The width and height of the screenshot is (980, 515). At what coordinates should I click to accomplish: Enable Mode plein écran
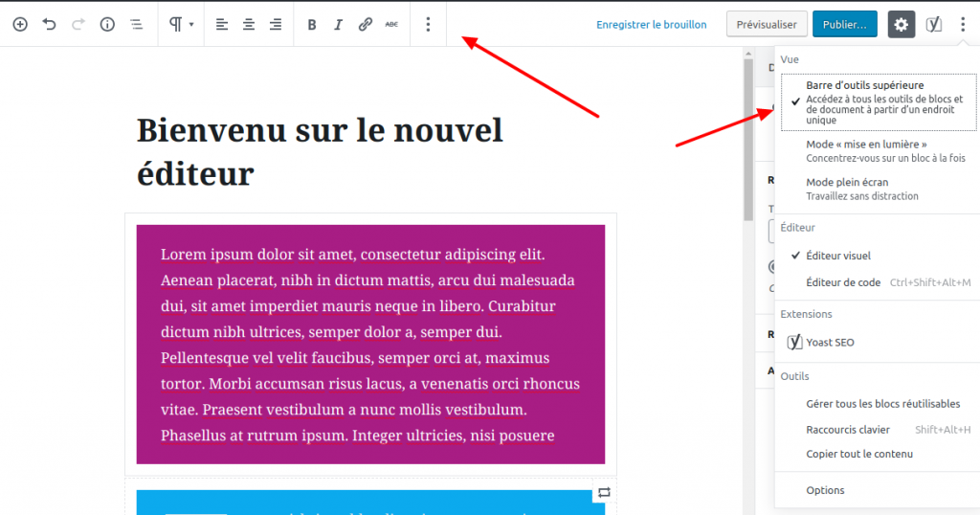(879, 189)
